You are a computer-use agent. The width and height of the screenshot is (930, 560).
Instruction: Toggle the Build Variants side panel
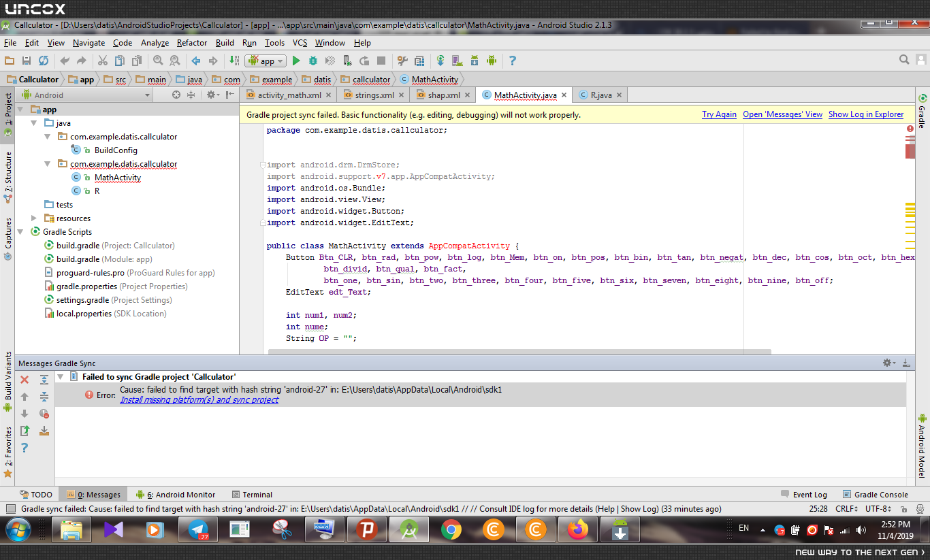(x=7, y=382)
